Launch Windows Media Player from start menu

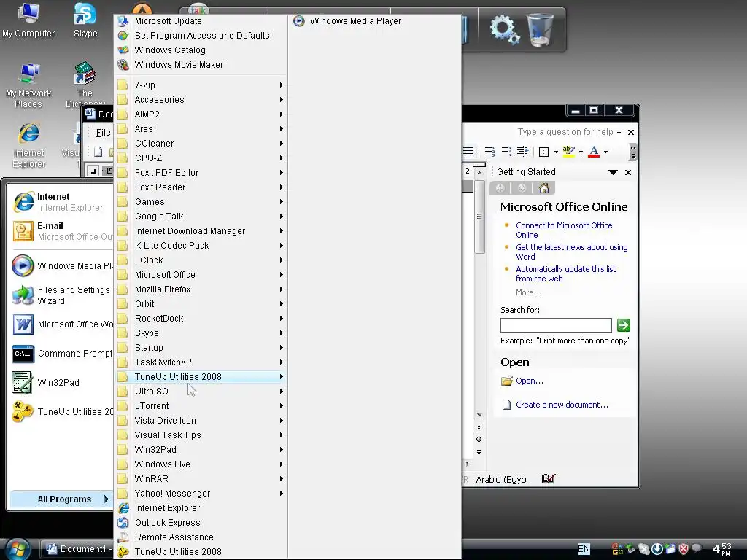point(62,265)
